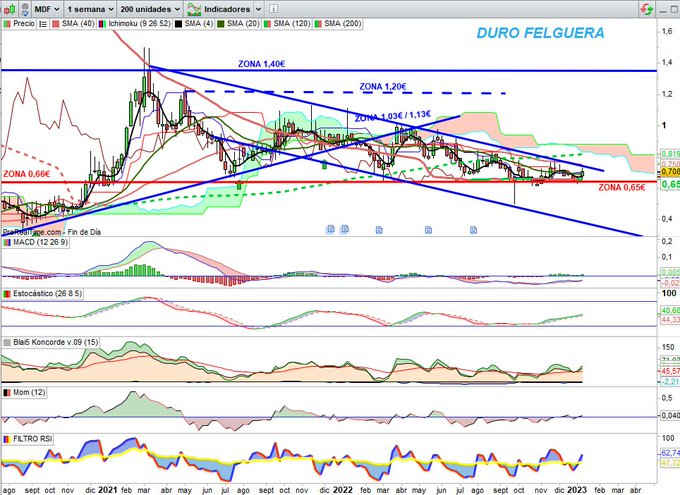Click the Ichimoku colour icon
Screen dimensions: 680x495
(x=102, y=24)
